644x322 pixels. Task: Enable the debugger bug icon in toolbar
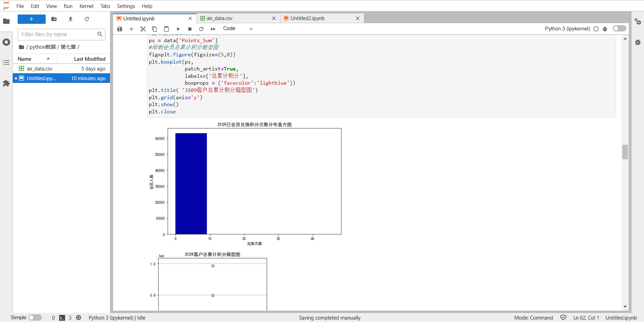pos(605,29)
